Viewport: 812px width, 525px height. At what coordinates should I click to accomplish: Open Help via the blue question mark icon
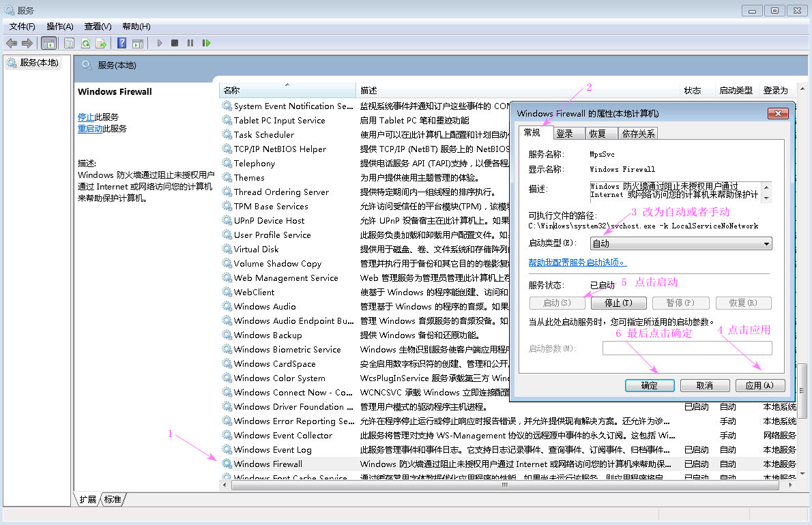pyautogui.click(x=121, y=42)
